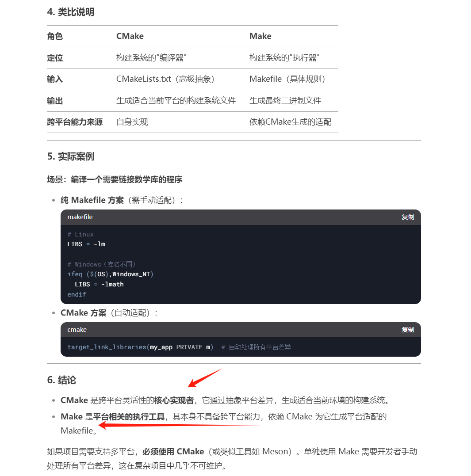This screenshot has width=471, height=476.
Task: Copy the cmake code block
Action: 407,330
